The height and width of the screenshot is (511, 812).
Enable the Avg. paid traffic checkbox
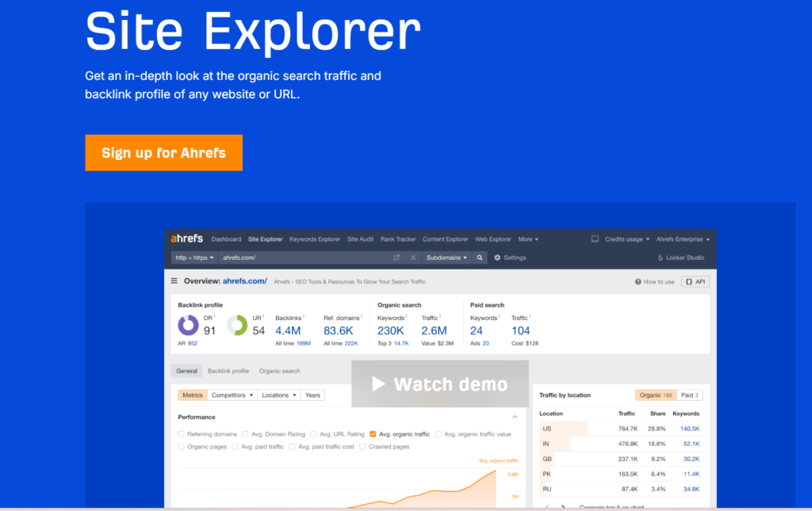pos(235,446)
